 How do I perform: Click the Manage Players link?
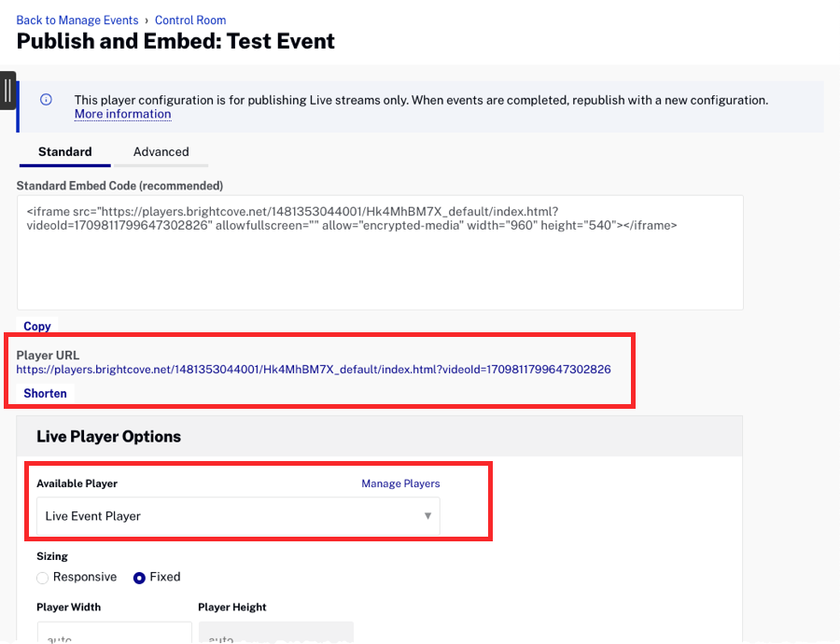point(400,483)
